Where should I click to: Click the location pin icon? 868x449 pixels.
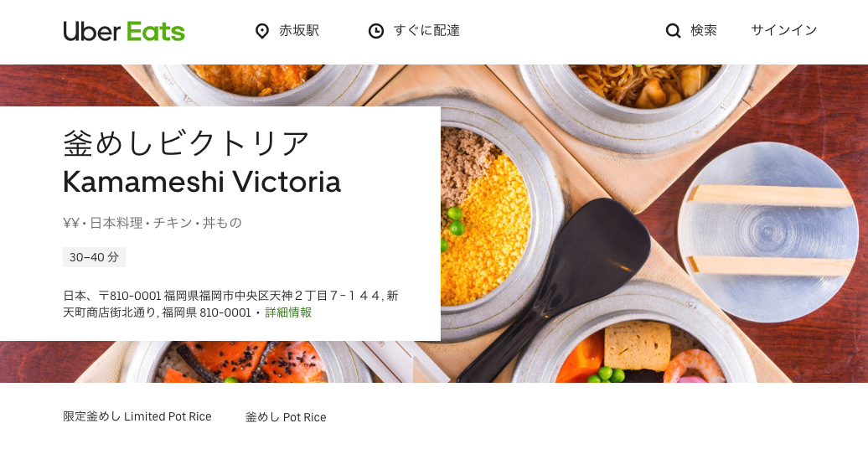[262, 31]
